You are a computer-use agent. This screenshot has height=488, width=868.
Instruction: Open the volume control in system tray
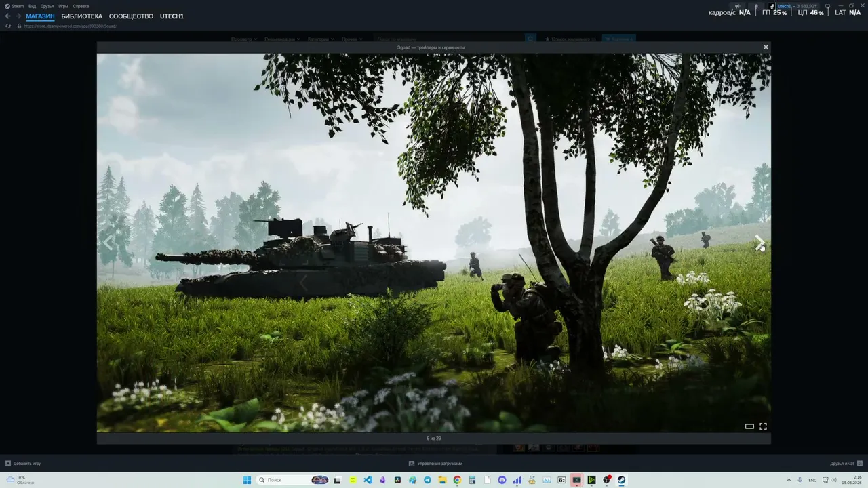tap(833, 480)
